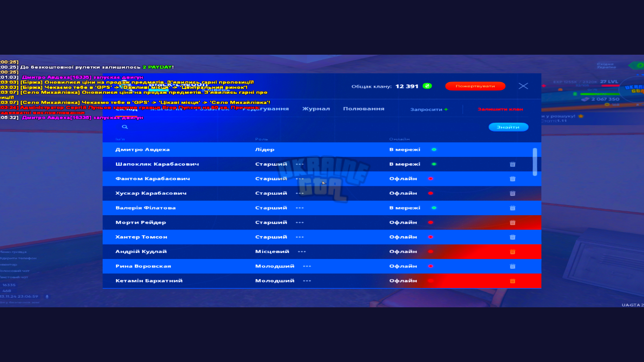
Task: Open role options for Кетамін Бархатний
Action: click(307, 281)
